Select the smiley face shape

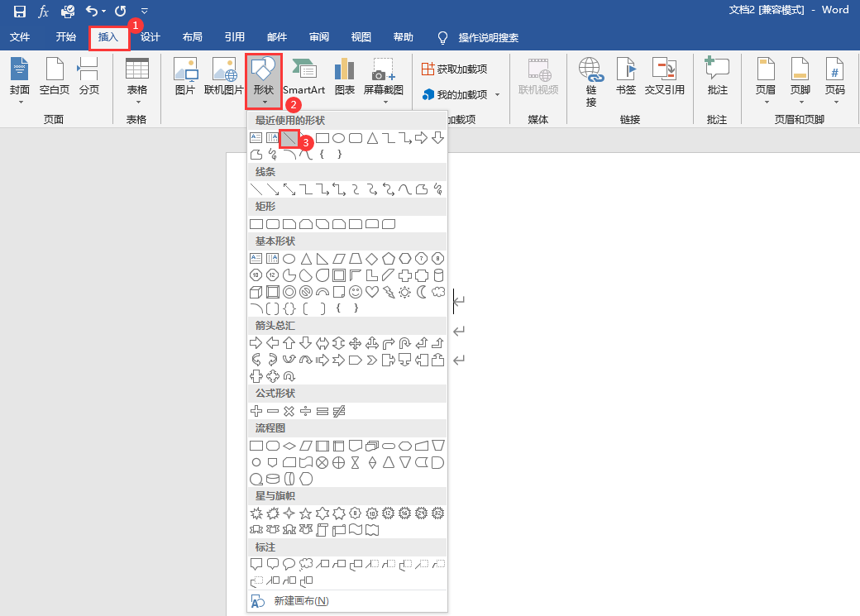tap(356, 292)
